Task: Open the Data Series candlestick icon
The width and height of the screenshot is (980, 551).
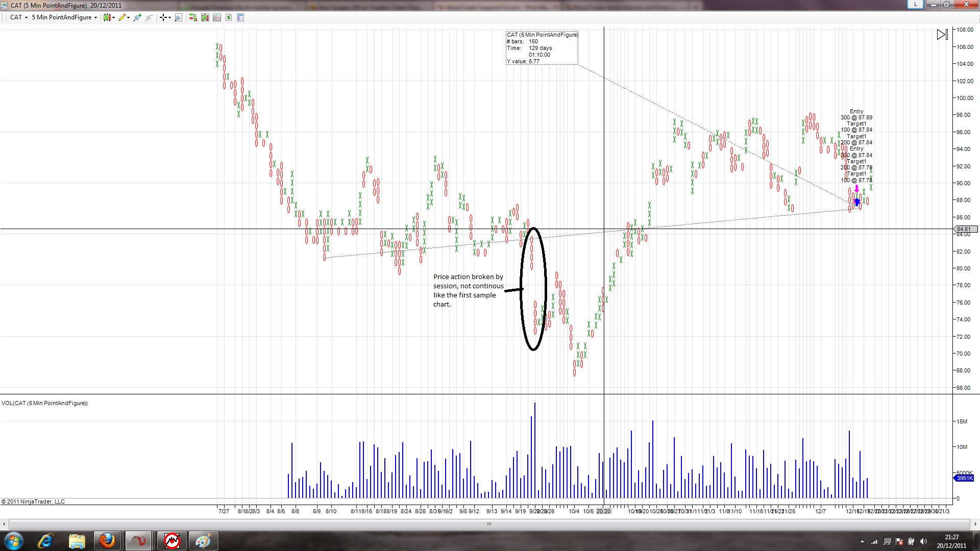Action: (205, 17)
